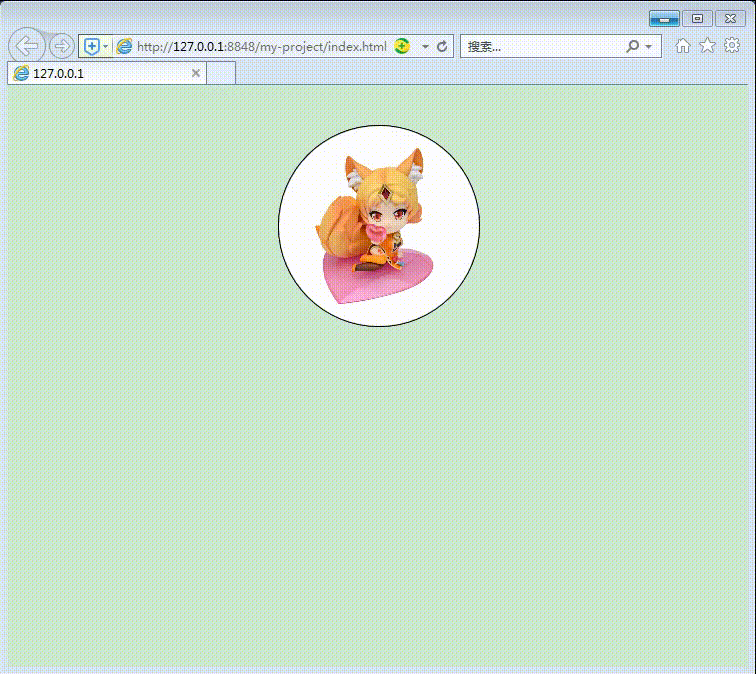Open a new blank tab
Screen dimensions: 756x674
pos(221,73)
